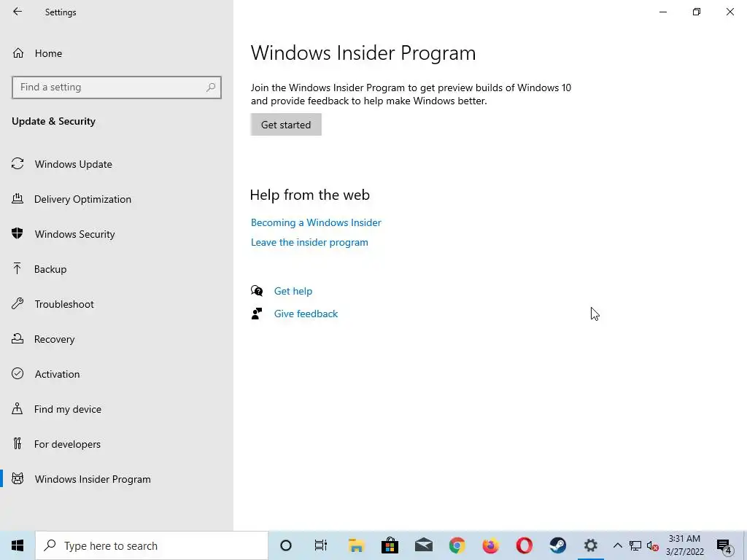Launch Opera browser from taskbar
This screenshot has width=747, height=560.
coord(524,545)
